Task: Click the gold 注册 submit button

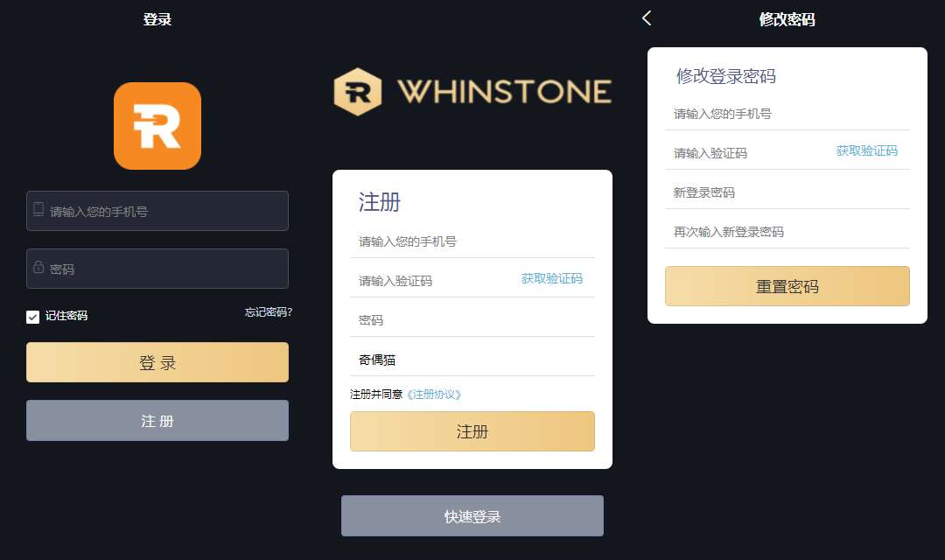Action: (472, 431)
